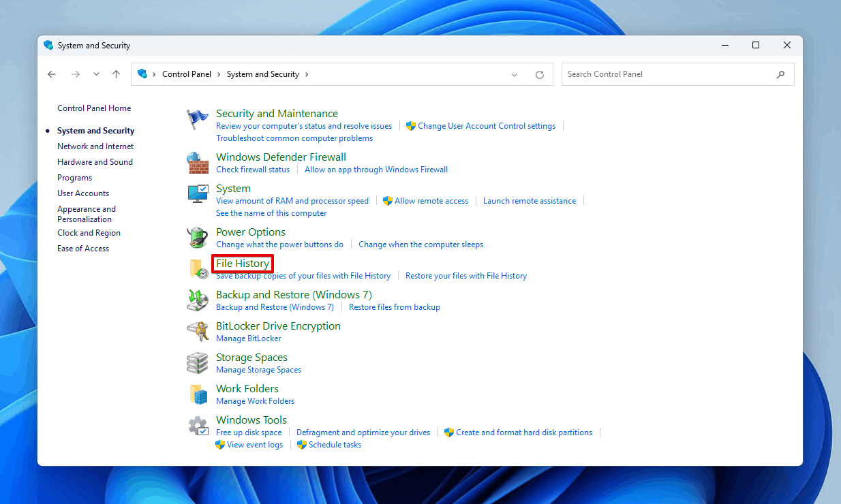Open Ease of Access category

pyautogui.click(x=83, y=249)
